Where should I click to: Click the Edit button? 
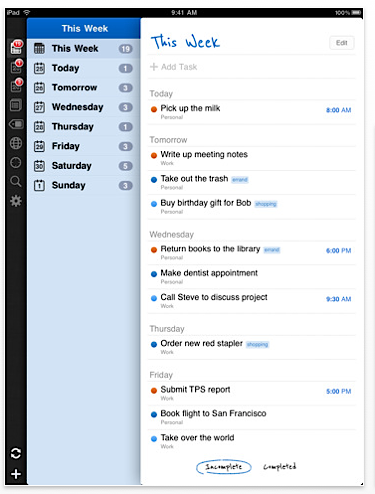pyautogui.click(x=342, y=43)
